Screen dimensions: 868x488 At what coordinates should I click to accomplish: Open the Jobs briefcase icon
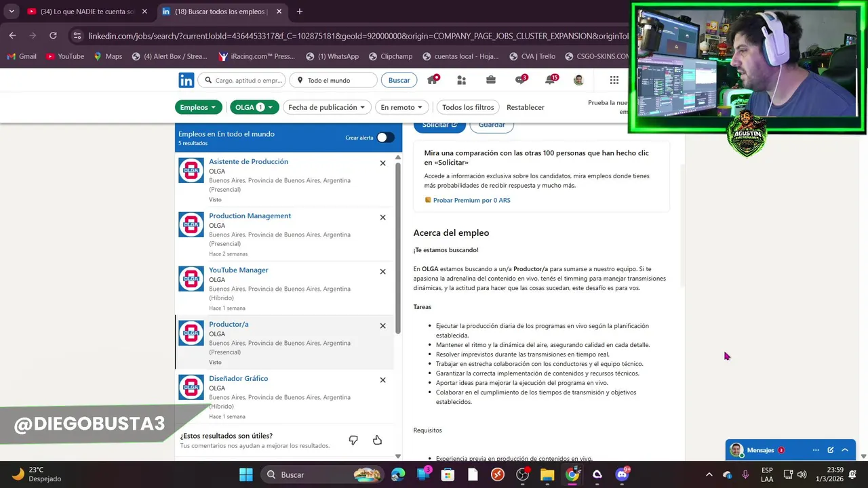click(491, 80)
